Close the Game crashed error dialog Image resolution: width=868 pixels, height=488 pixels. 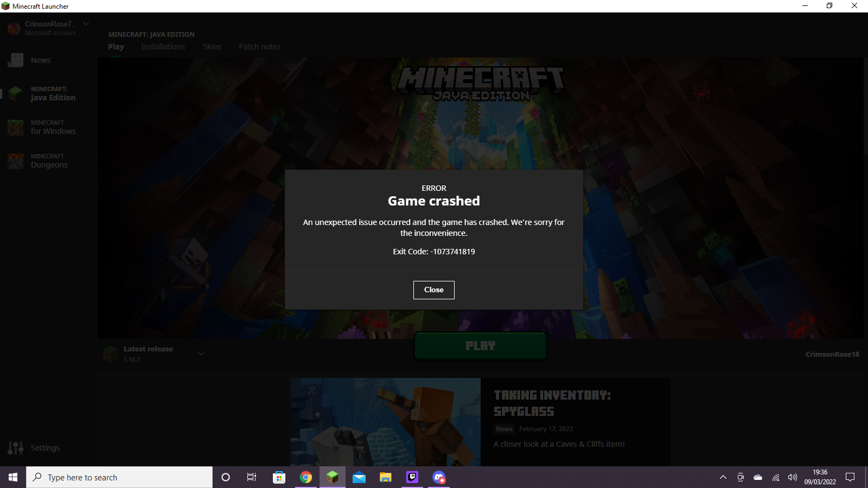pyautogui.click(x=434, y=290)
